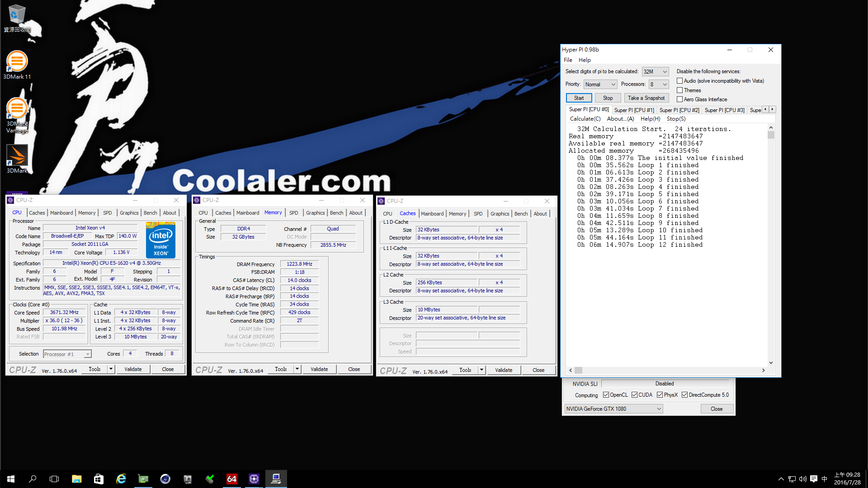Expand Tools arrow in Caches CPU-Z window
The height and width of the screenshot is (488, 868).
pyautogui.click(x=481, y=370)
